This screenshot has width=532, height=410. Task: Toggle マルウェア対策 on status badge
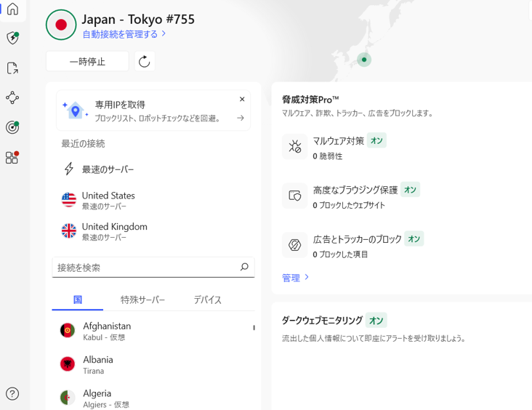coord(376,141)
